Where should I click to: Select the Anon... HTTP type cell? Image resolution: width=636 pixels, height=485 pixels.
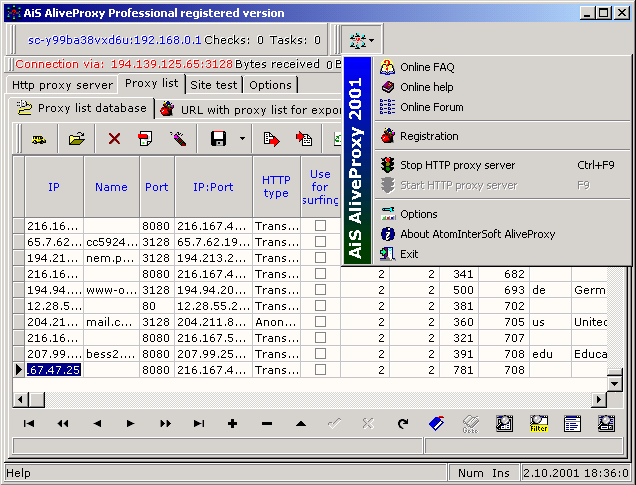pos(276,322)
